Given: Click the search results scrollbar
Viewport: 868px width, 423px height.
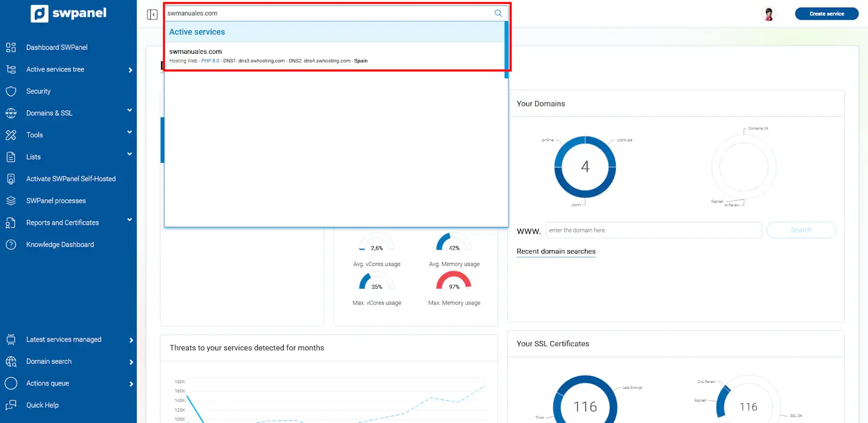Looking at the screenshot, I should point(506,50).
